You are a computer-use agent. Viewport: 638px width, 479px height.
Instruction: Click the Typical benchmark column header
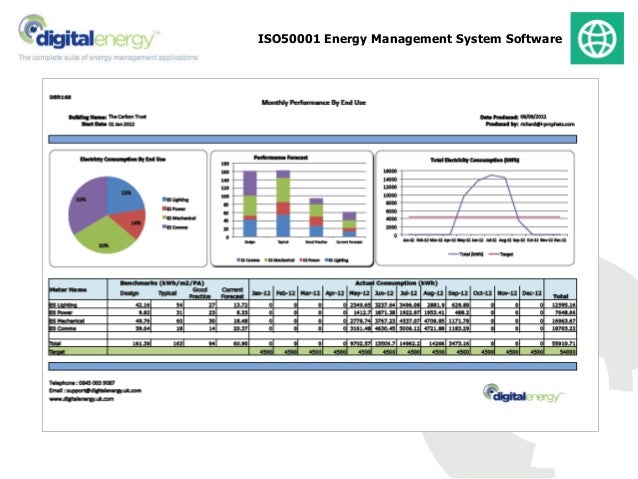click(x=167, y=293)
